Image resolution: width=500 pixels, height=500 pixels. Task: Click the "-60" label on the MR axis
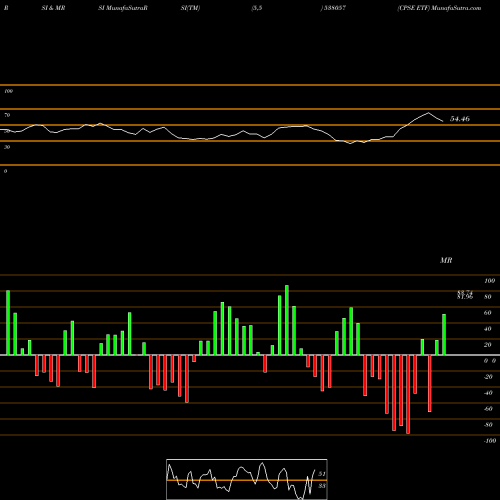pyautogui.click(x=488, y=409)
